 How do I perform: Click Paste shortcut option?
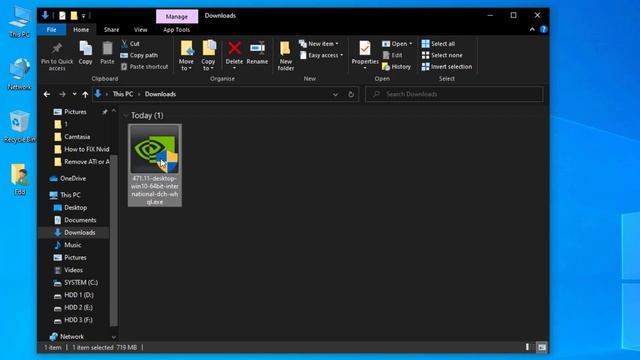(x=144, y=67)
